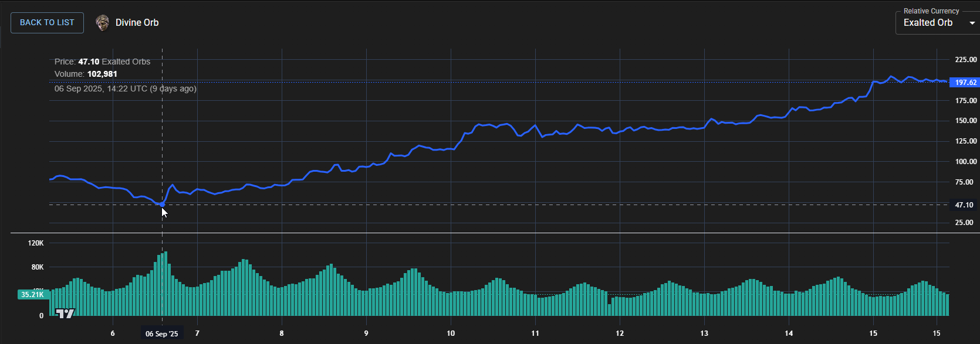Click the Divine Orb currency icon
This screenshot has width=980, height=344.
(103, 23)
